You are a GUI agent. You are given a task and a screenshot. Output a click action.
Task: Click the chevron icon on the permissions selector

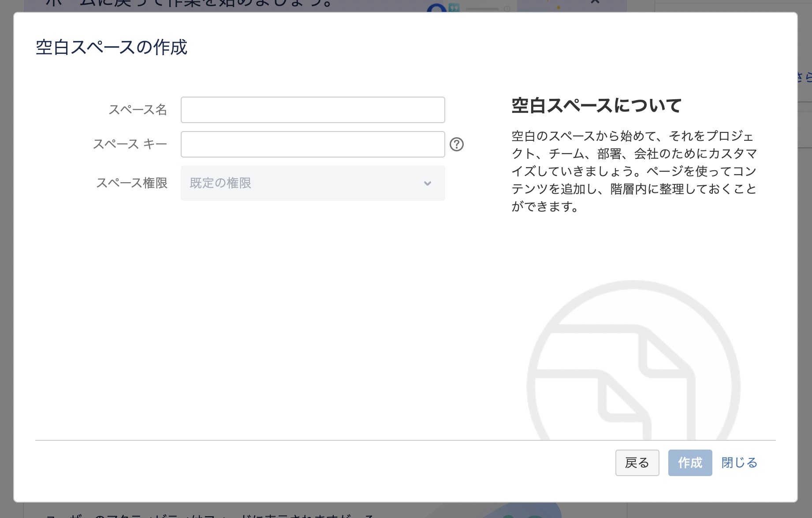[426, 183]
